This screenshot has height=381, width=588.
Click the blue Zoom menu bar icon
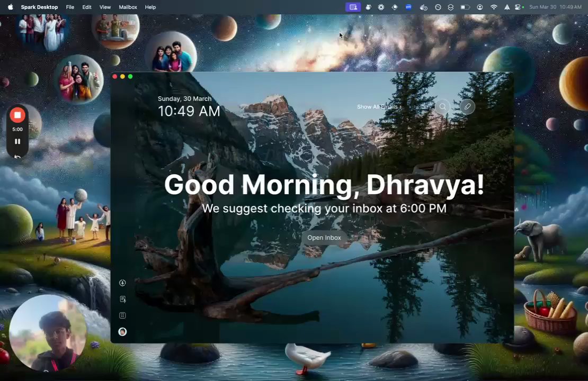pyautogui.click(x=408, y=7)
